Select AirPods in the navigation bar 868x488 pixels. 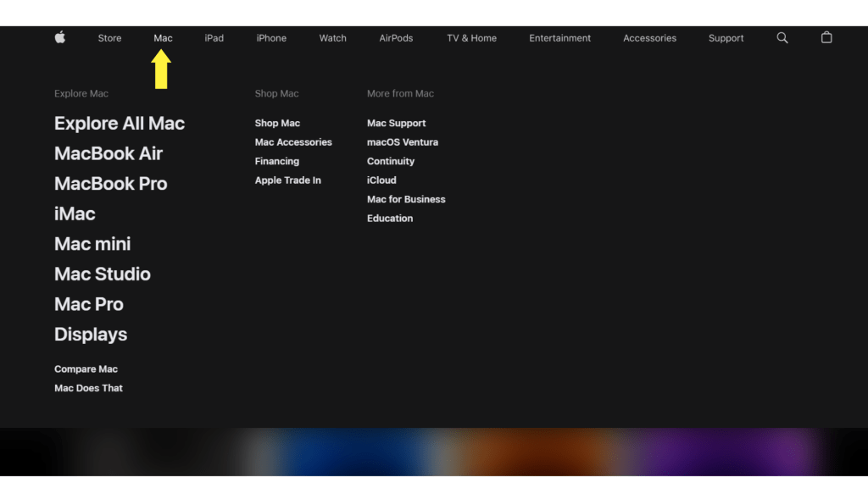396,38
